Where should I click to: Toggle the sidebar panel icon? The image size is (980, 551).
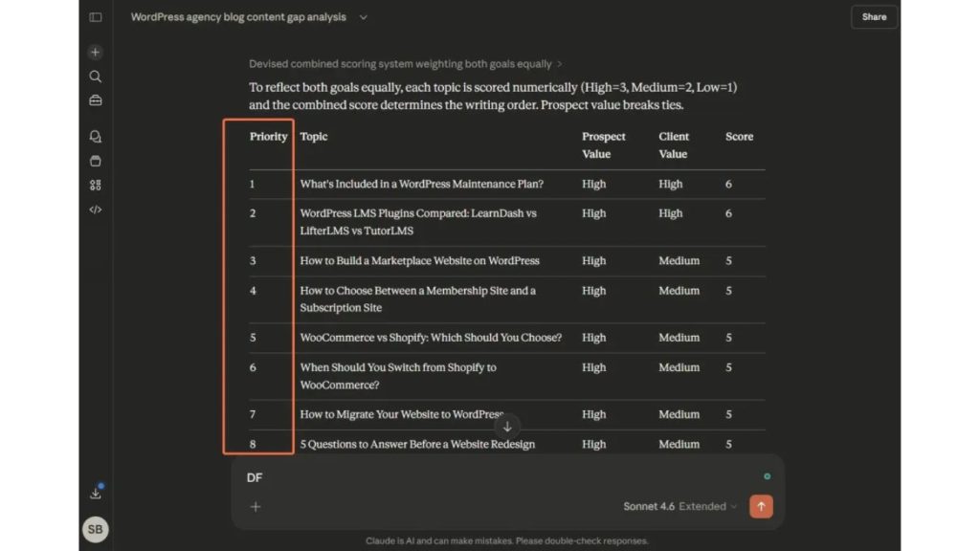tap(96, 17)
